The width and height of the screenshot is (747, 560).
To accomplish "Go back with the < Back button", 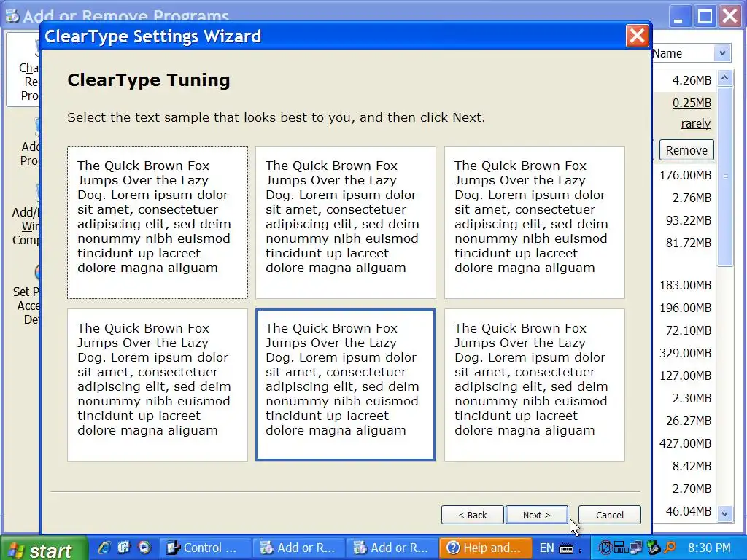I will point(472,515).
